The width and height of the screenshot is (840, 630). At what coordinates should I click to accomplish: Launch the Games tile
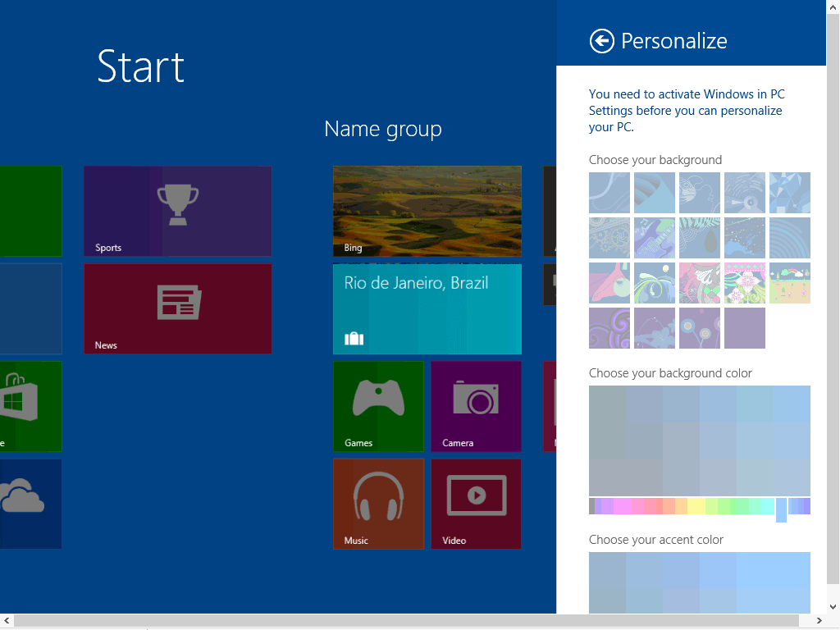(x=378, y=406)
